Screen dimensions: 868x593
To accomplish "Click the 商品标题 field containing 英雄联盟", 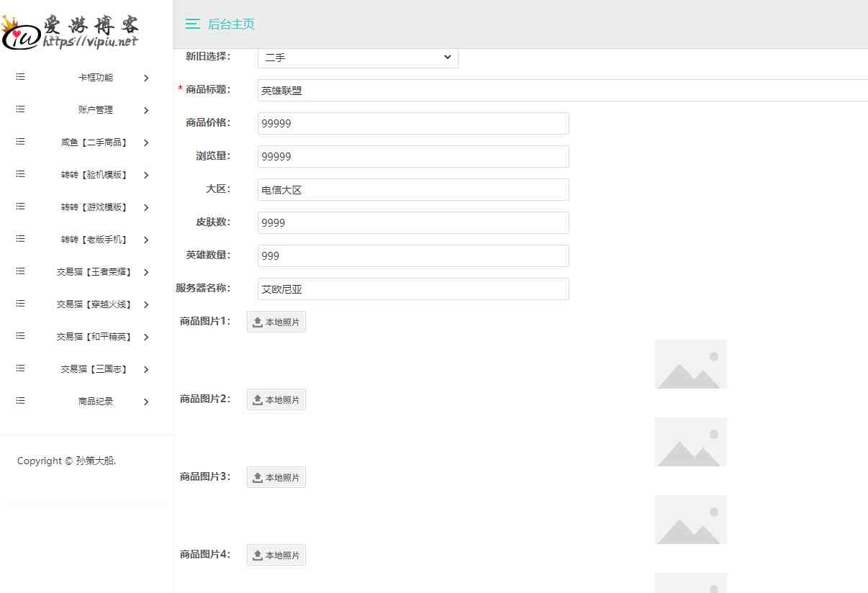I will pyautogui.click(x=563, y=91).
